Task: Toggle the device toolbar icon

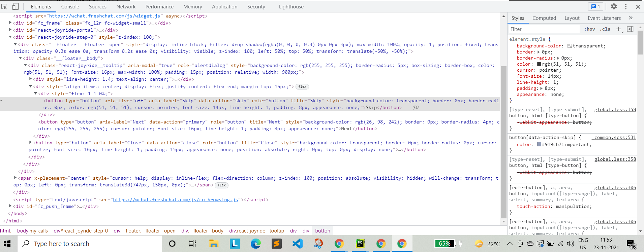Action: coord(15,6)
